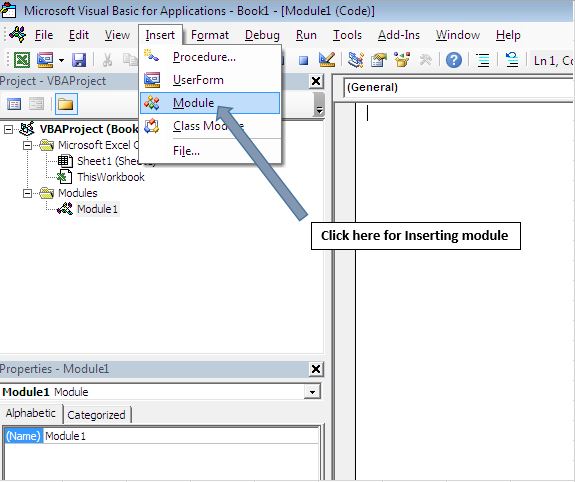The width and height of the screenshot is (575, 482).
Task: Collapse the VBAProject tree node
Action: click(x=8, y=129)
